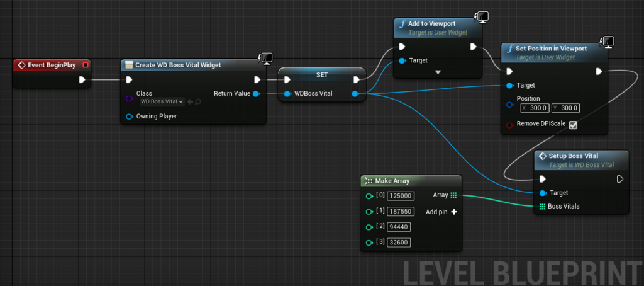Screen dimensions: 644x286
Task: Click the array value field 125000
Action: coord(401,196)
